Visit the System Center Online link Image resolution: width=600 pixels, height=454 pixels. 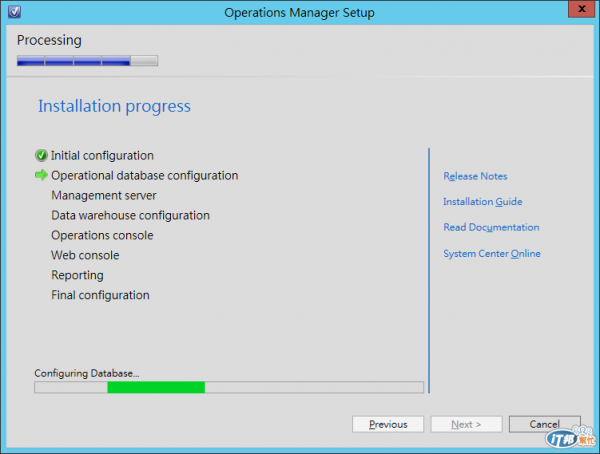click(492, 253)
